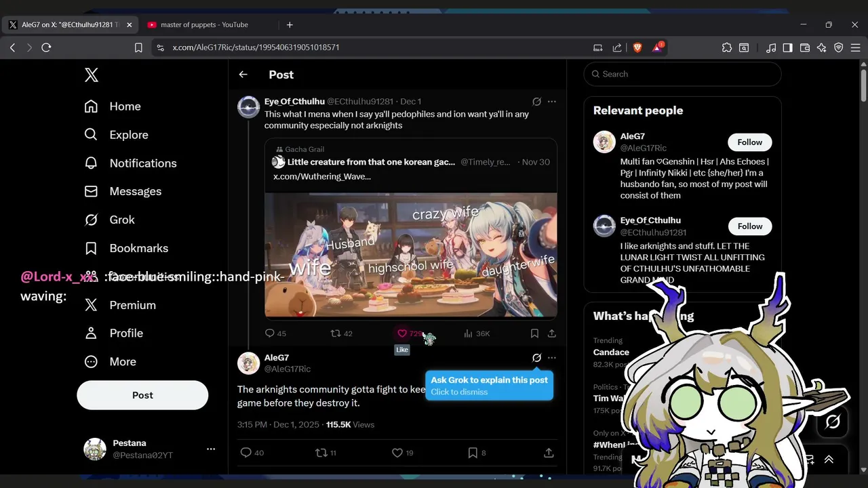
Task: Open Brave VPN icon
Action: tap(839, 47)
